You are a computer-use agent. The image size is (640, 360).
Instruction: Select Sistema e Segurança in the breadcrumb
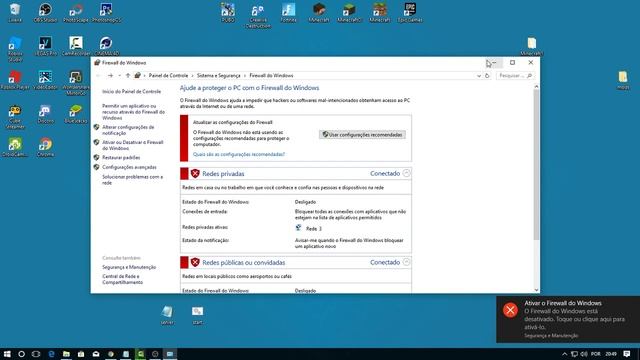[x=218, y=76]
